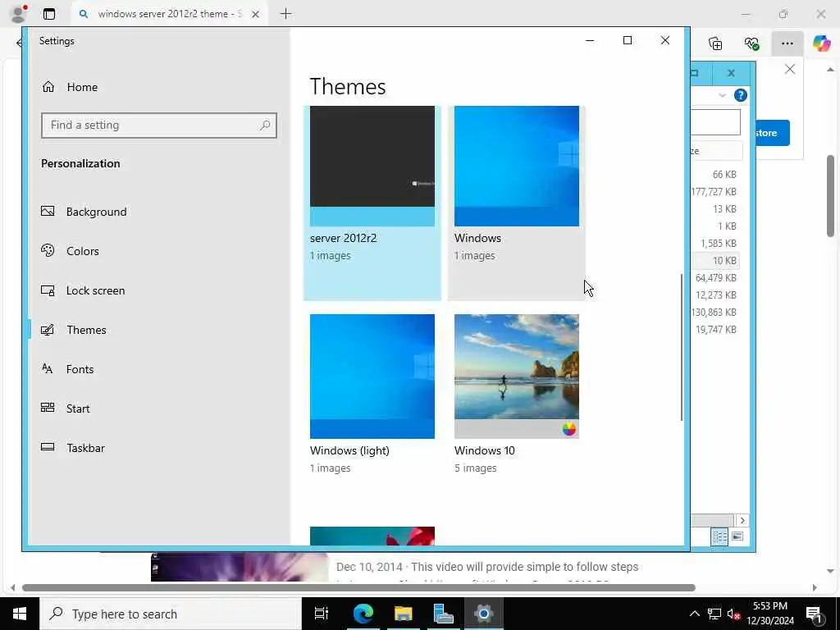This screenshot has height=630, width=840.
Task: Select the 19,747 KB file row
Action: tap(715, 330)
